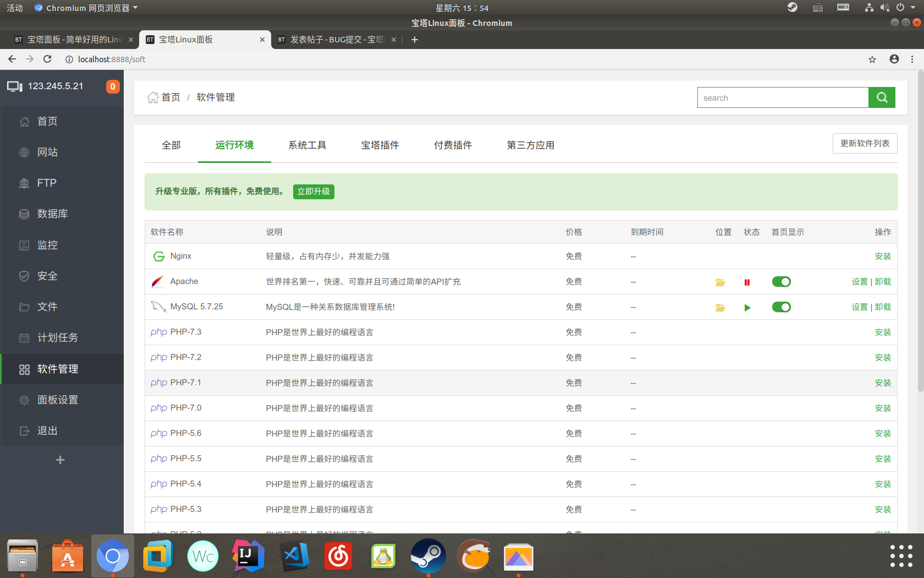Launch Steam from the dock
Image resolution: width=924 pixels, height=578 pixels.
(428, 556)
